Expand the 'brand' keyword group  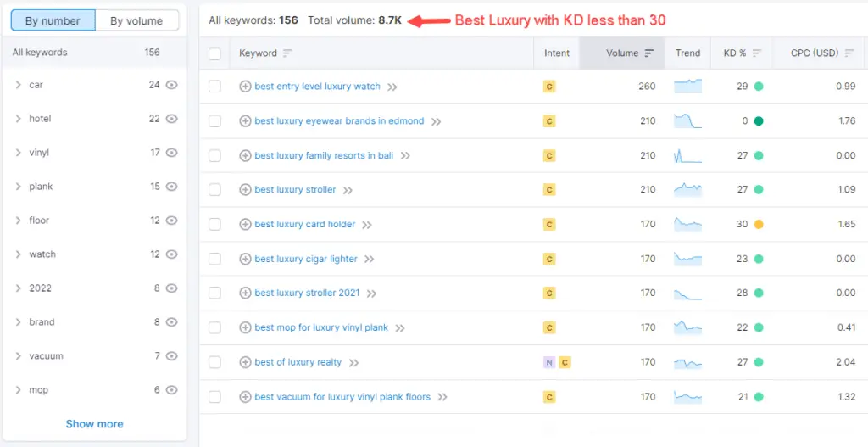[x=19, y=321]
